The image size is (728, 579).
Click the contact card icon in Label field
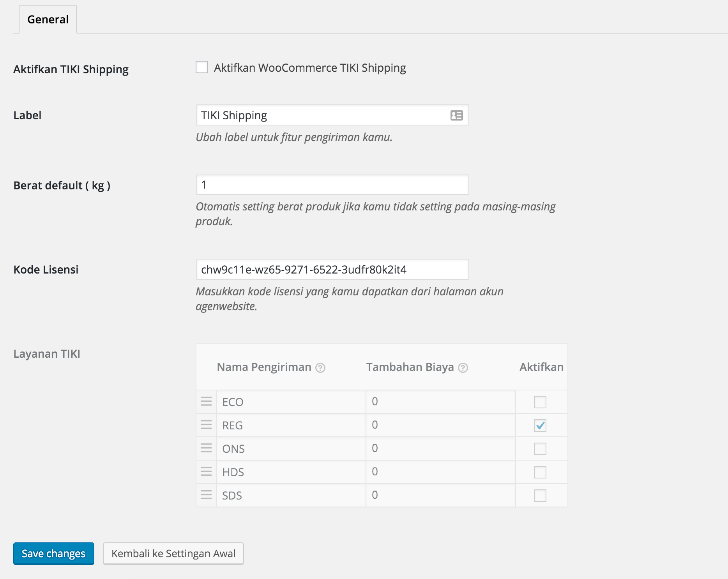[x=456, y=115]
